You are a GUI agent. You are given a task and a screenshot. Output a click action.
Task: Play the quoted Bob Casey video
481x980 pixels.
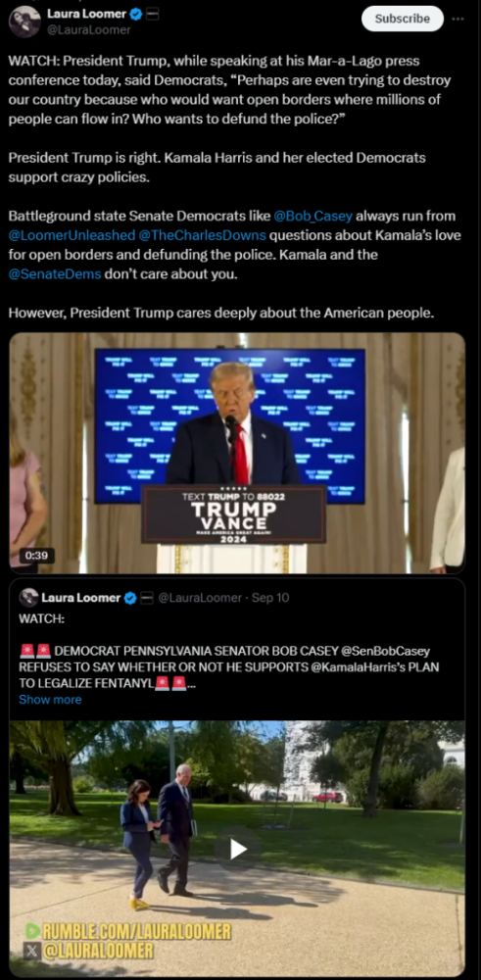(x=237, y=849)
